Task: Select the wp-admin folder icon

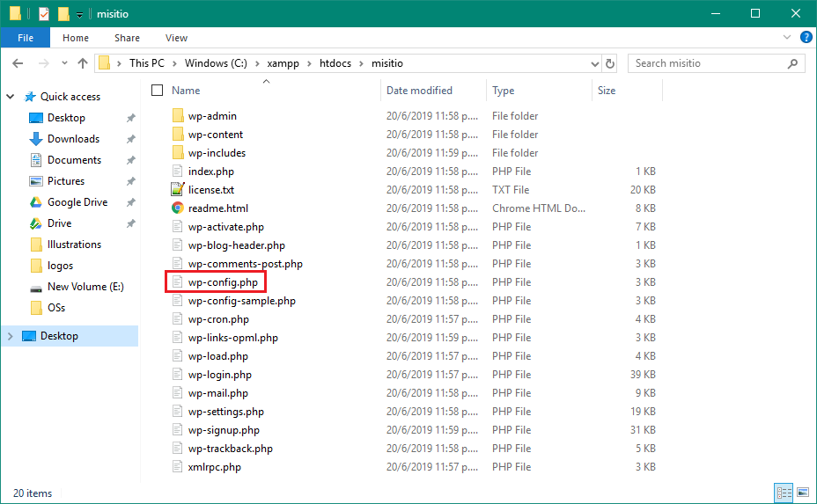Action: [x=178, y=115]
